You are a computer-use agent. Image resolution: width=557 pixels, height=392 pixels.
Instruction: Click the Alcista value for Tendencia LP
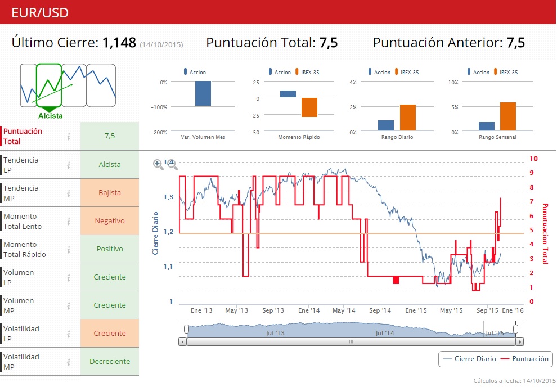(110, 165)
